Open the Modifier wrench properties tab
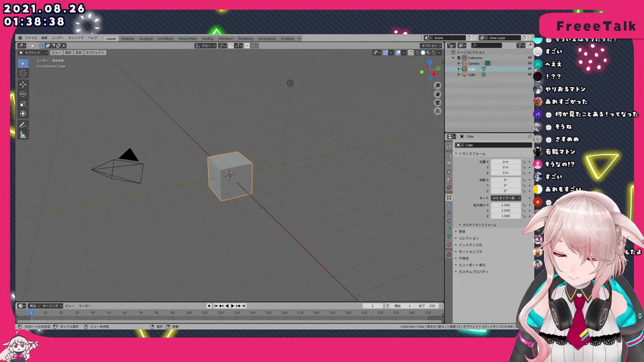644x362 pixels. coord(449,206)
